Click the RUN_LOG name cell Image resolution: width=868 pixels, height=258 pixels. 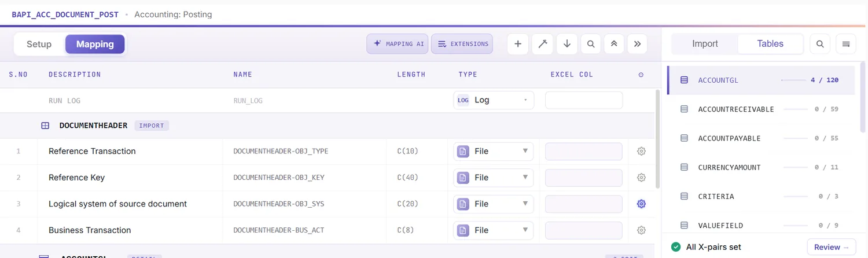point(248,101)
